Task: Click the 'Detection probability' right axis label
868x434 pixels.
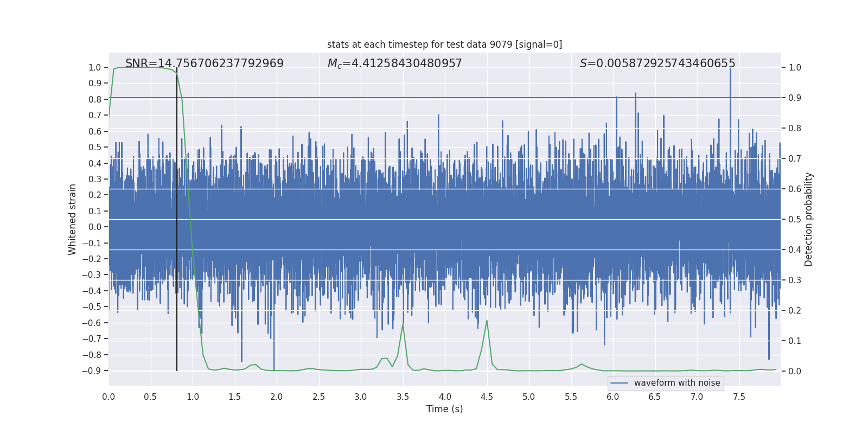Action: 808,219
